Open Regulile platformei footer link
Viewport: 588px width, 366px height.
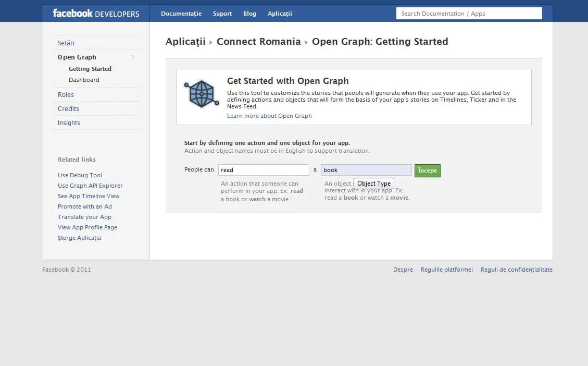coord(447,270)
